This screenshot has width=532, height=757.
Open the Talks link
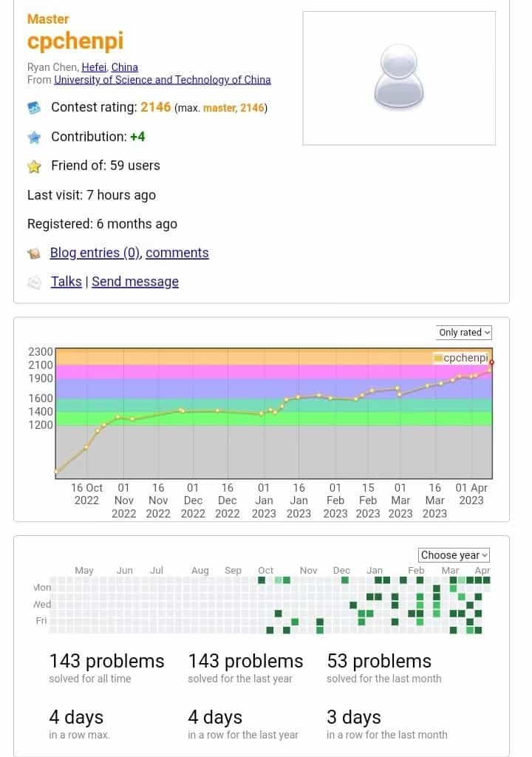click(66, 282)
